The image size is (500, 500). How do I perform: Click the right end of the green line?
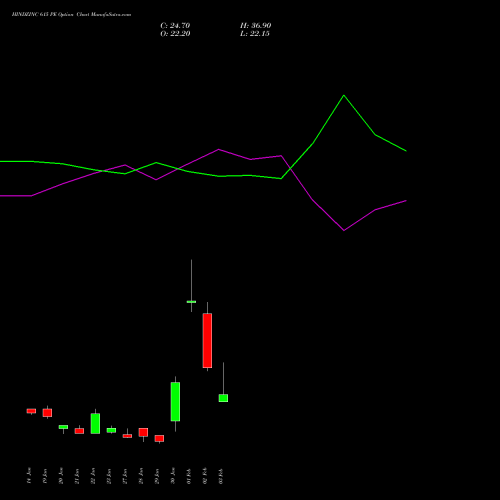406,151
